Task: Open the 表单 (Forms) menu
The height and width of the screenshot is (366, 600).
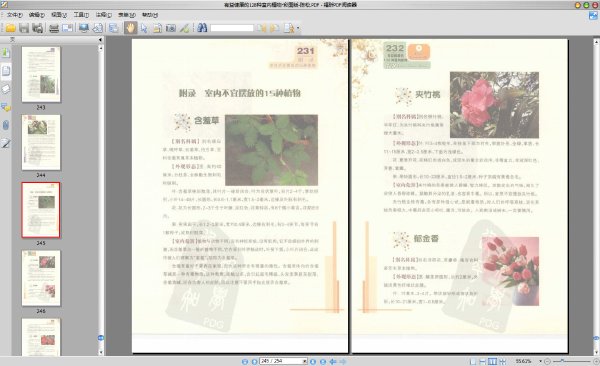Action: click(127, 15)
